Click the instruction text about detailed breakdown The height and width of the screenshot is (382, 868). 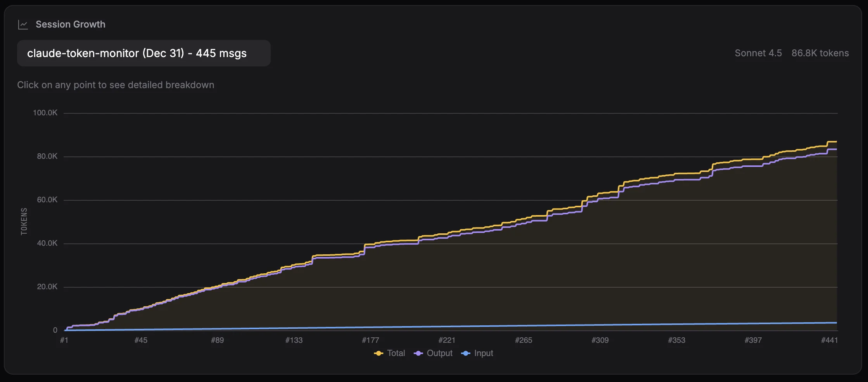pyautogui.click(x=116, y=85)
